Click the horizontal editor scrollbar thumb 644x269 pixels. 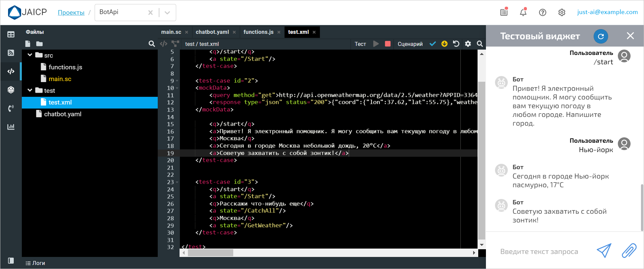click(210, 253)
